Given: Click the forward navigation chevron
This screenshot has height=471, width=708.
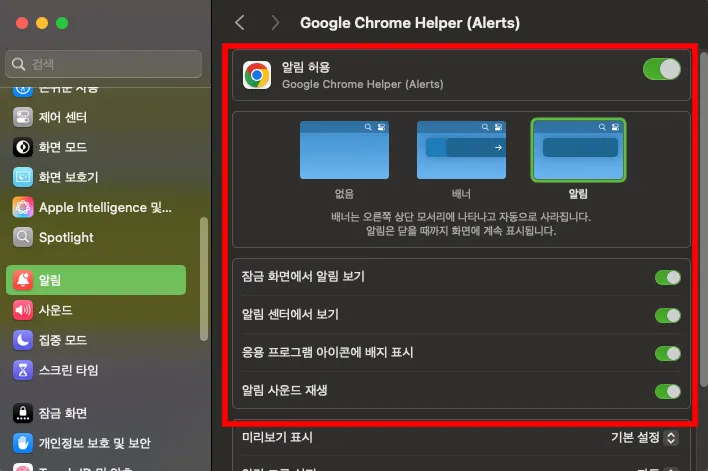Looking at the screenshot, I should (x=275, y=22).
